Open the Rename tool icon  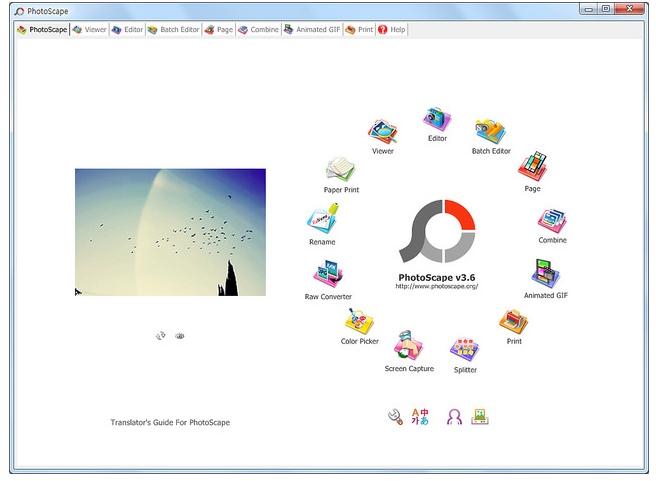pos(323,218)
